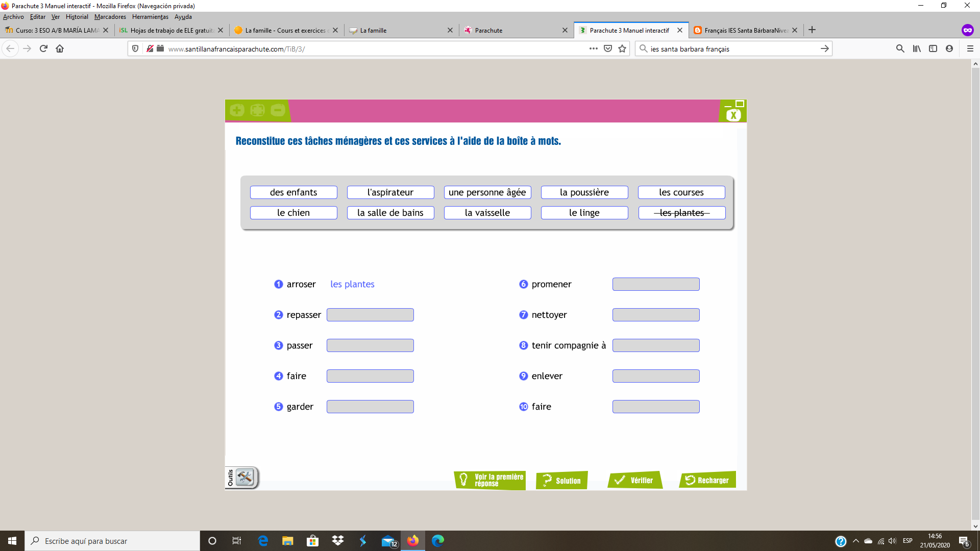Open the Marcadores menu
980x551 pixels.
[110, 17]
